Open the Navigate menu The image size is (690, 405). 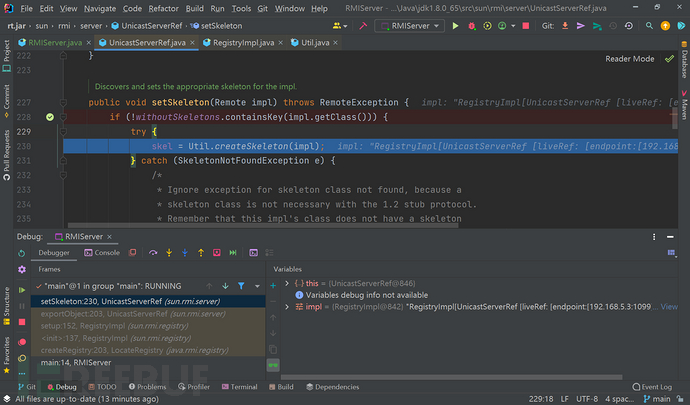100,8
